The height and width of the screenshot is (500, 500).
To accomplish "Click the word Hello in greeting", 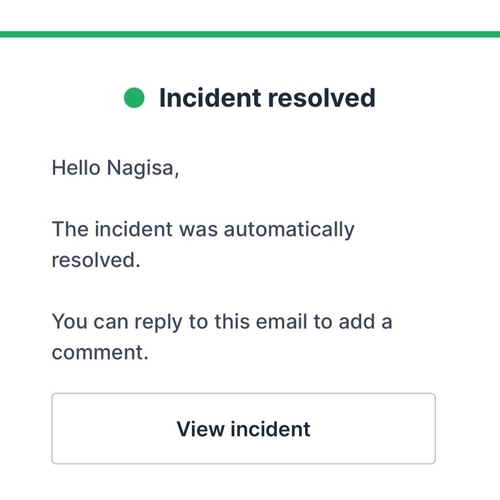I will point(76,168).
